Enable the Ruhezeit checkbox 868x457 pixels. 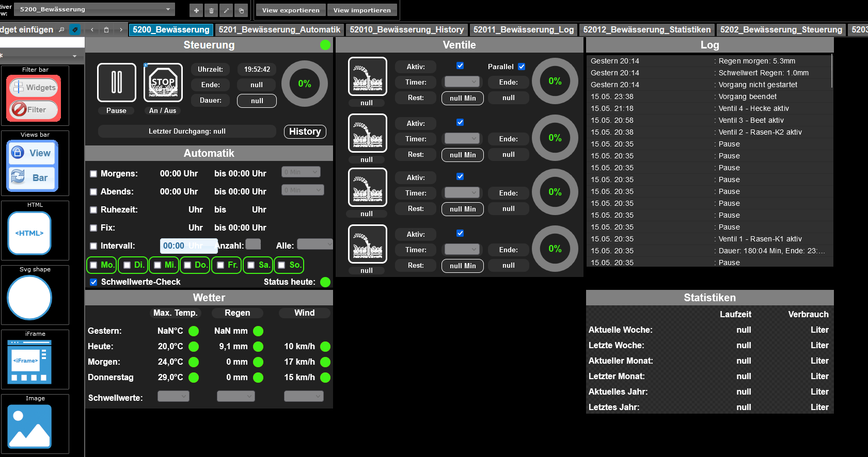(x=93, y=210)
